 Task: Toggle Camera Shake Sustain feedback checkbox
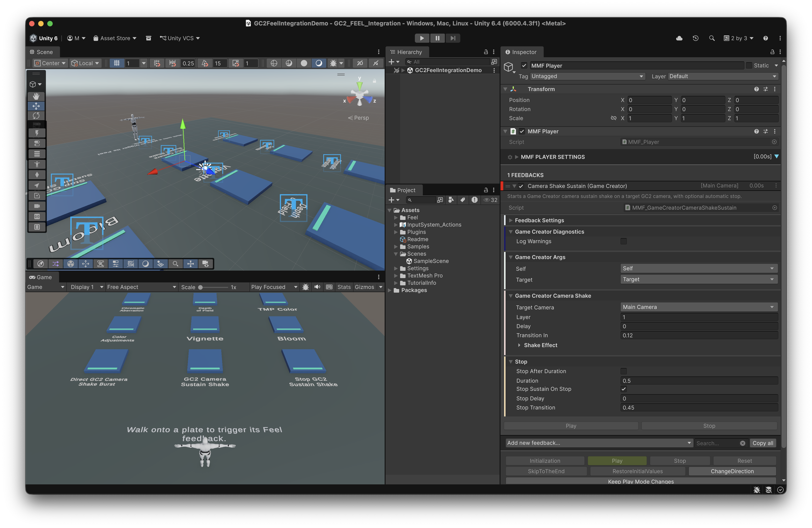pyautogui.click(x=521, y=186)
